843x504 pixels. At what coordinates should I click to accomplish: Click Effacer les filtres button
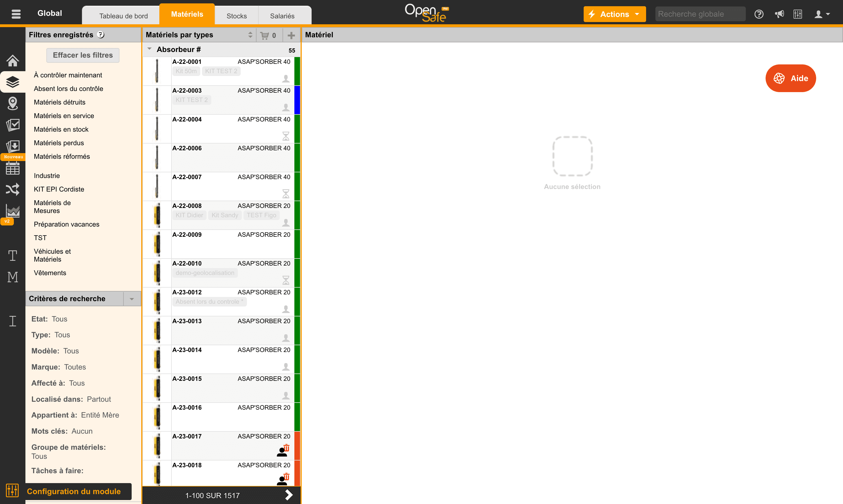(x=83, y=55)
